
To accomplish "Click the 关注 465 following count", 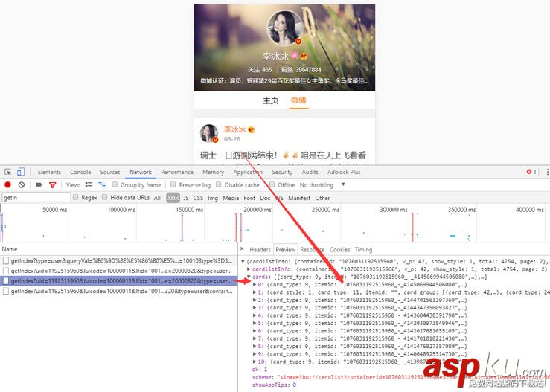I will (x=260, y=69).
